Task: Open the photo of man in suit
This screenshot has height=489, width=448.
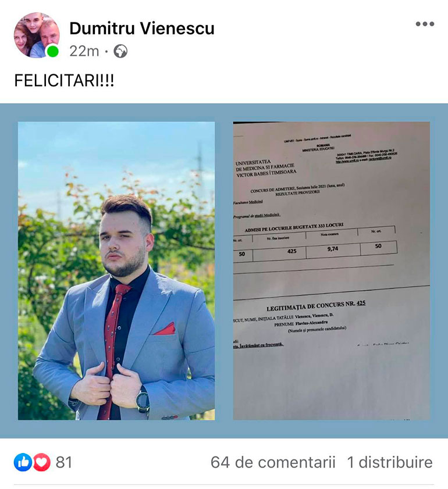Action: (116, 271)
